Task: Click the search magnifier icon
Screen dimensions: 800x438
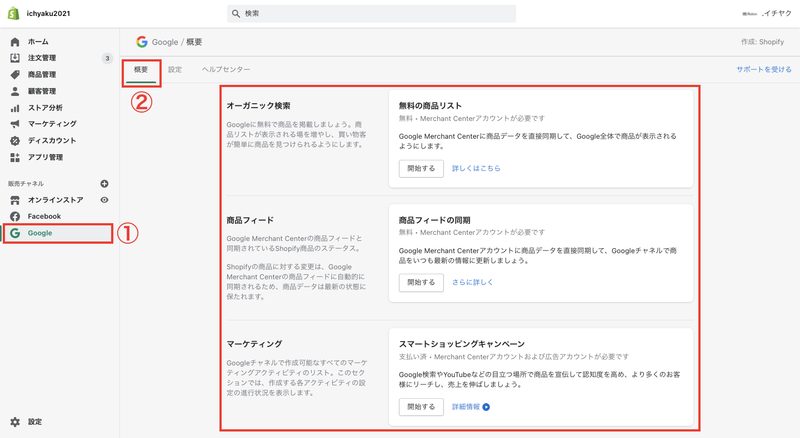Action: pyautogui.click(x=236, y=14)
